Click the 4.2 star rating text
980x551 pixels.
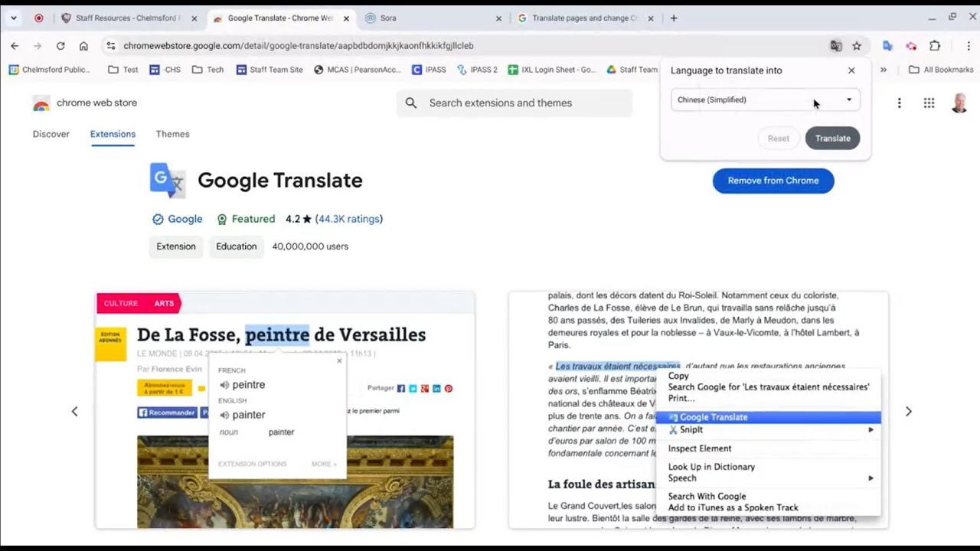[x=299, y=219]
